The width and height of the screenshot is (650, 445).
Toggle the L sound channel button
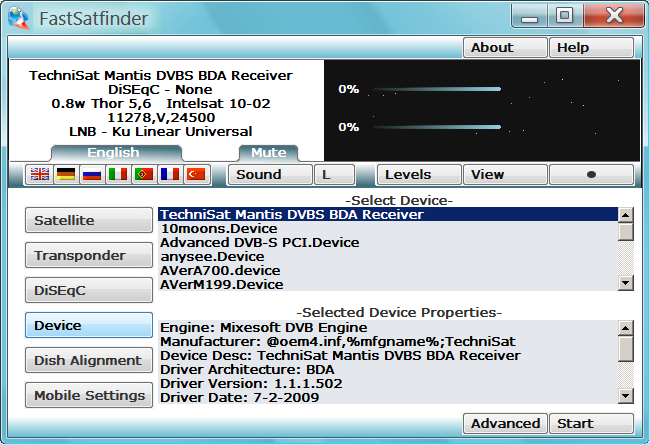[335, 175]
